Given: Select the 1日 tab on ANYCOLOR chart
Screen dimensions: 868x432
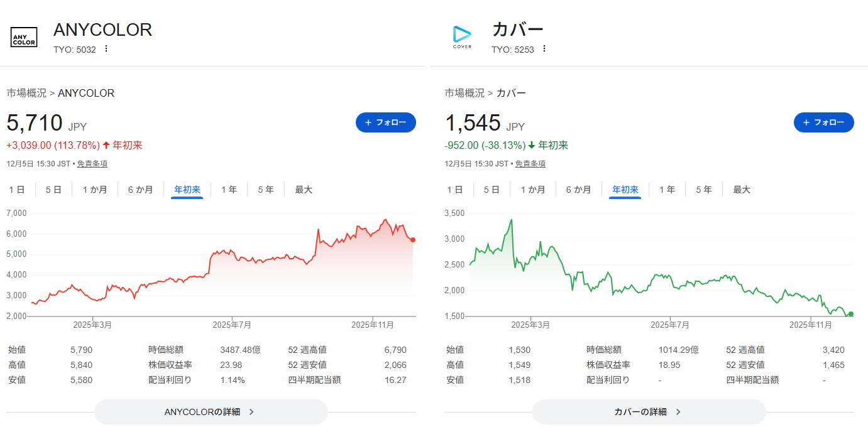Looking at the screenshot, I should click(17, 190).
